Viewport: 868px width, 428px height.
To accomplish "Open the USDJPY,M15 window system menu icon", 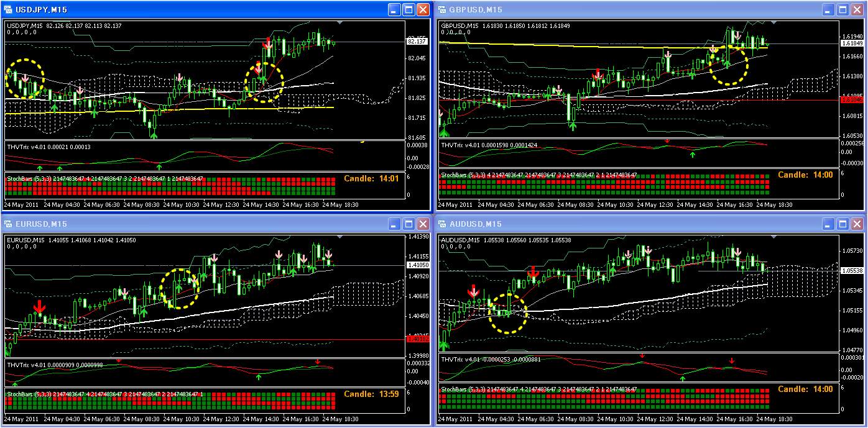I will [x=9, y=9].
